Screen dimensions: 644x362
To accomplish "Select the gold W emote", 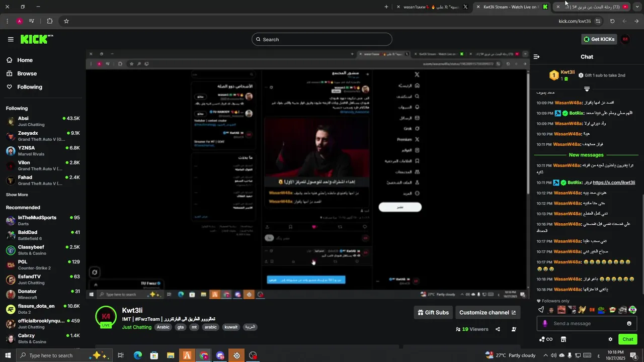I will pyautogui.click(x=582, y=310).
